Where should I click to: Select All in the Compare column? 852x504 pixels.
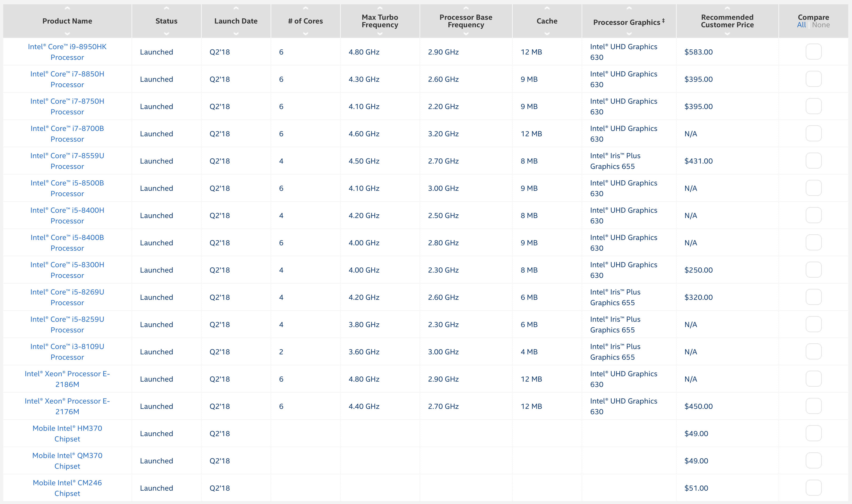coord(801,25)
